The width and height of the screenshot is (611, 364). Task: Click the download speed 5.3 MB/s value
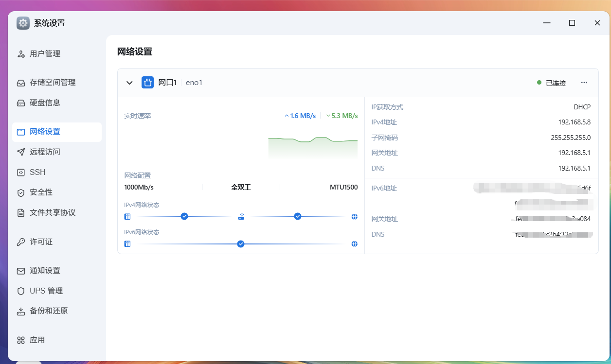(x=342, y=116)
